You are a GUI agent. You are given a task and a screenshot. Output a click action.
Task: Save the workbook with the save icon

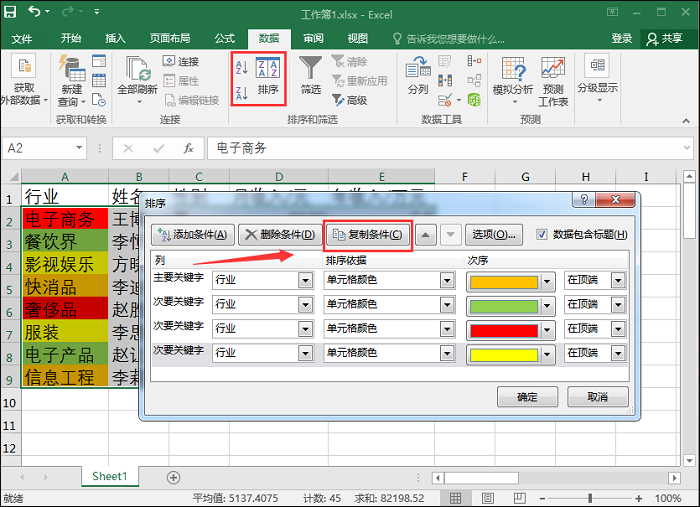tap(10, 12)
